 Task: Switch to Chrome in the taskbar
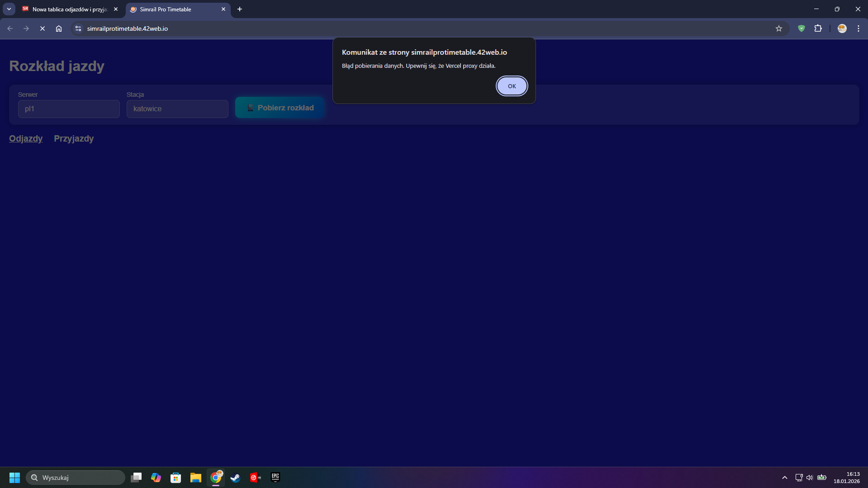click(x=216, y=478)
